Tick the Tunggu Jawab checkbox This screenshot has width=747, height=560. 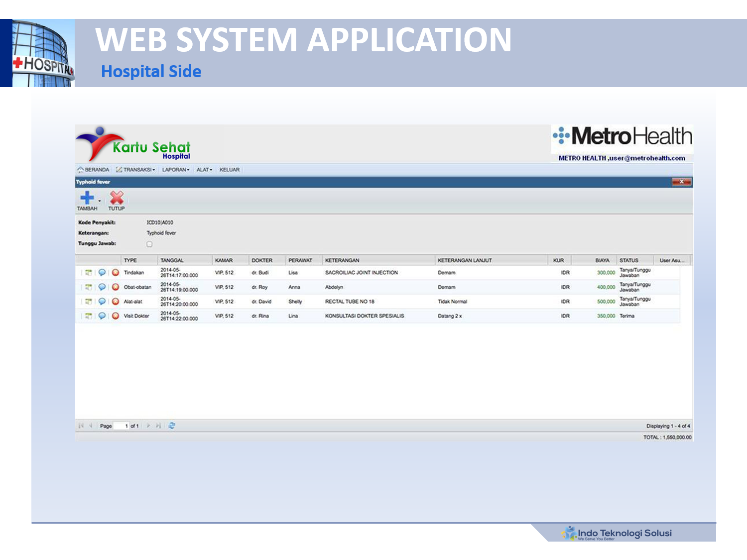click(x=149, y=244)
